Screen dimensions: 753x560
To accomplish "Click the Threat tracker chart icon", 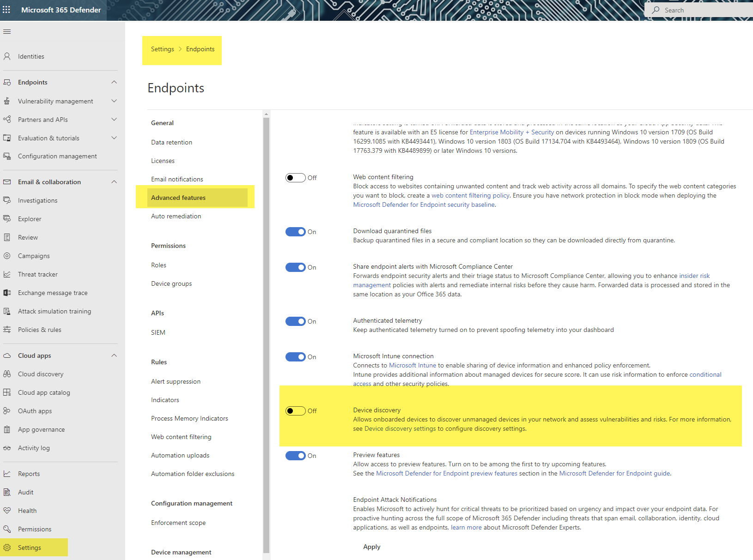I will click(x=7, y=274).
